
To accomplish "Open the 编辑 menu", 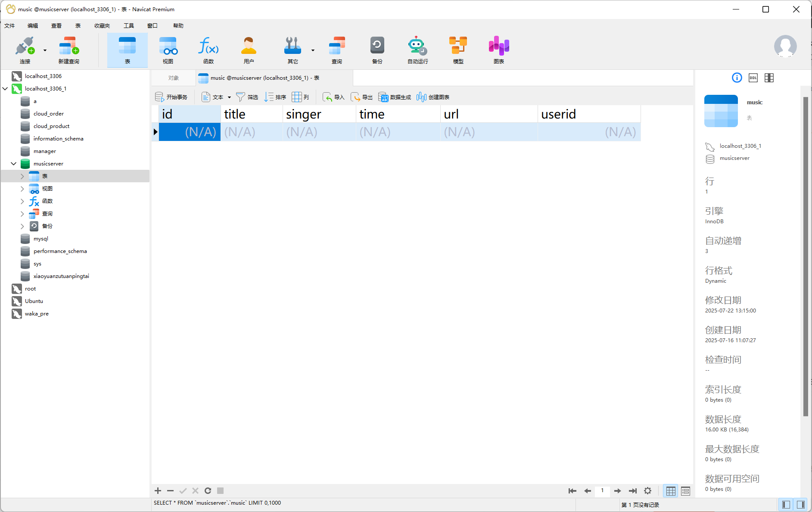I will (x=33, y=26).
